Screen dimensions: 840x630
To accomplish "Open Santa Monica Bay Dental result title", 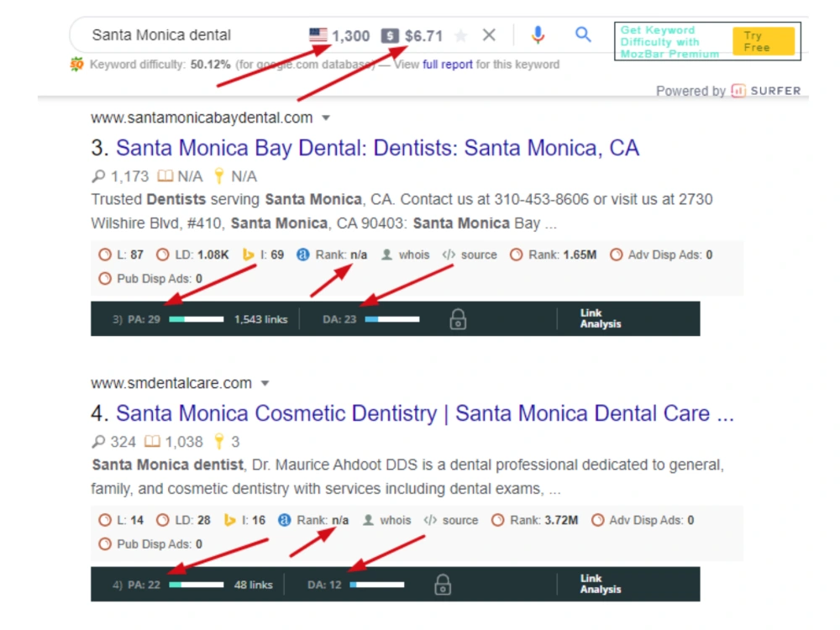I will pos(378,148).
